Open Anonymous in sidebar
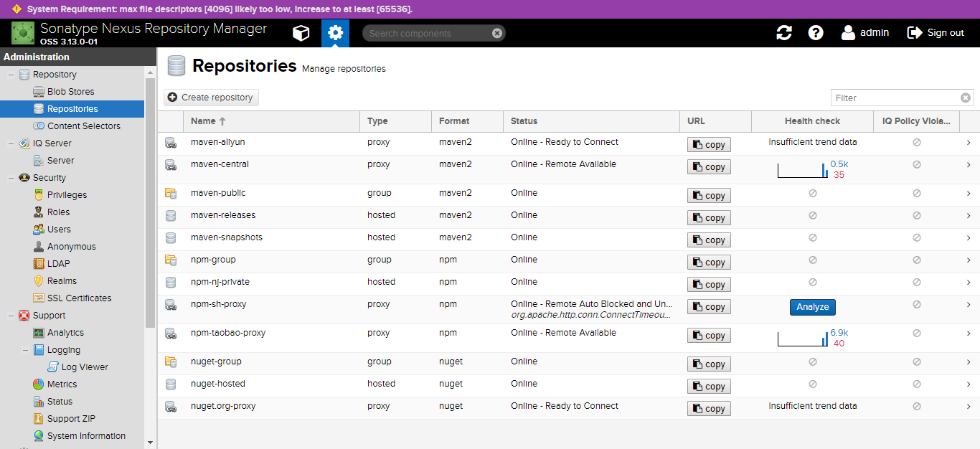The height and width of the screenshot is (449, 980). 71,247
